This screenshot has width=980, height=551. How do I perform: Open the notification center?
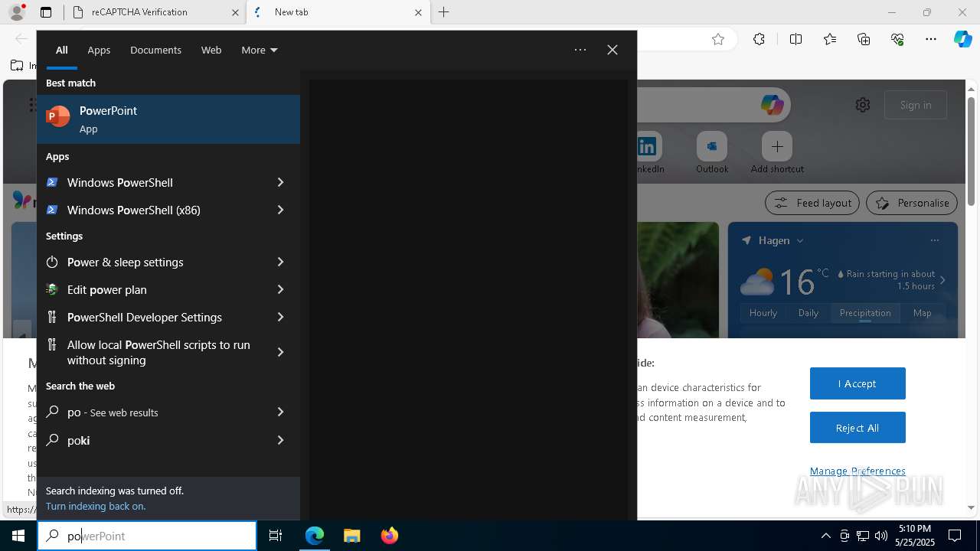pyautogui.click(x=955, y=536)
